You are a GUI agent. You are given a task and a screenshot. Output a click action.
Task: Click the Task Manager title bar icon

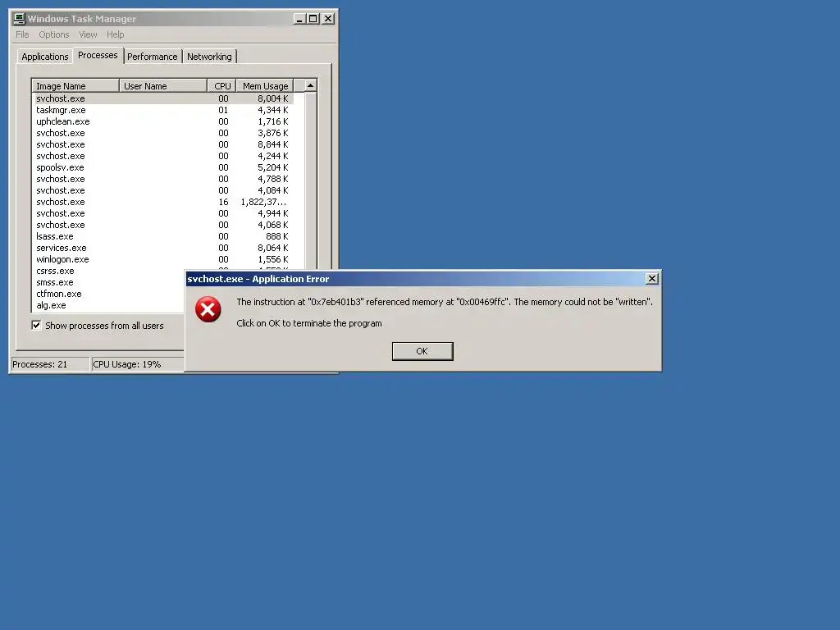click(20, 19)
